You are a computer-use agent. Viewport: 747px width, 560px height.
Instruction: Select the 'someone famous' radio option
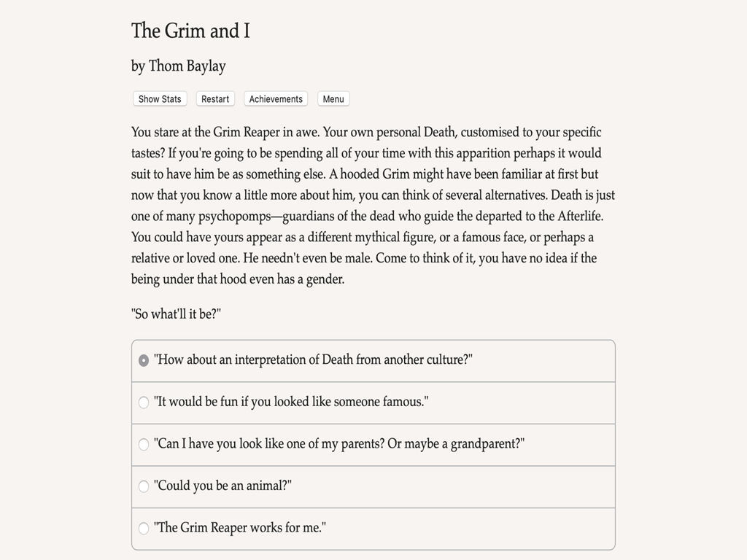pos(144,402)
